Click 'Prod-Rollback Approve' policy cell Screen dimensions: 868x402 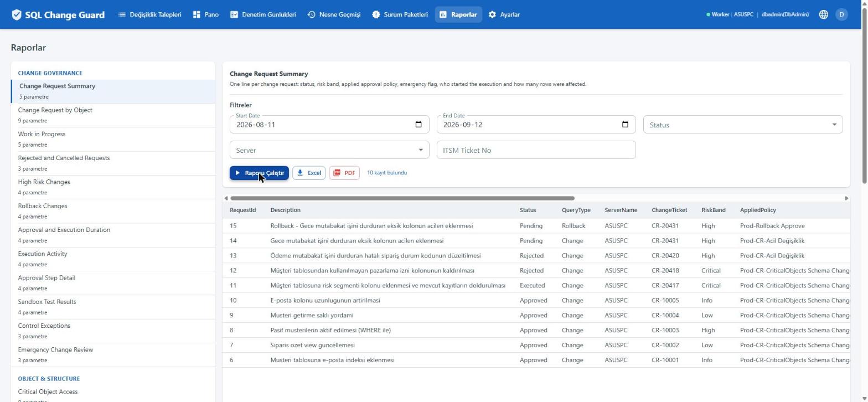point(772,226)
